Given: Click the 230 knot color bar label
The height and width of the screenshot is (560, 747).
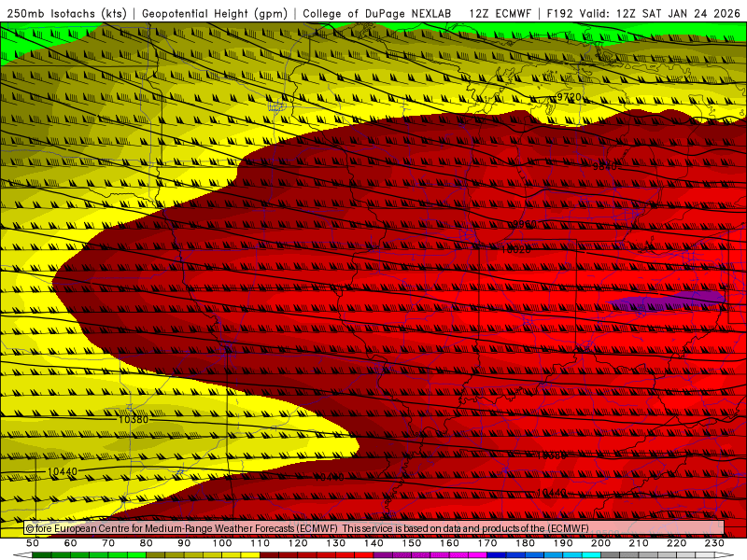Looking at the screenshot, I should (x=714, y=543).
